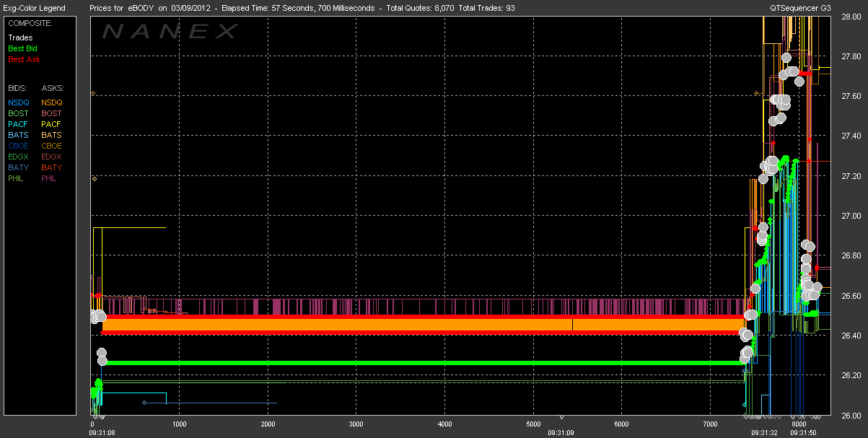Click the 4000 tick label on x-axis

pyautogui.click(x=444, y=424)
